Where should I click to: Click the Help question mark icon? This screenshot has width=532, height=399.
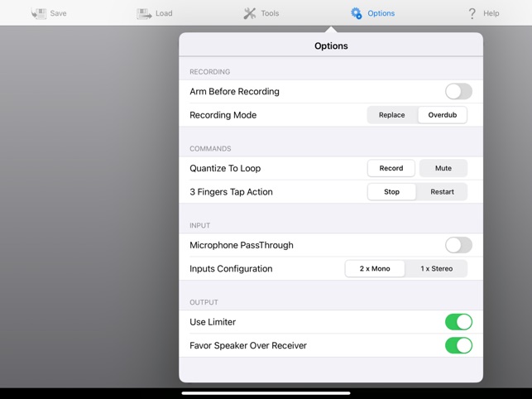(472, 13)
